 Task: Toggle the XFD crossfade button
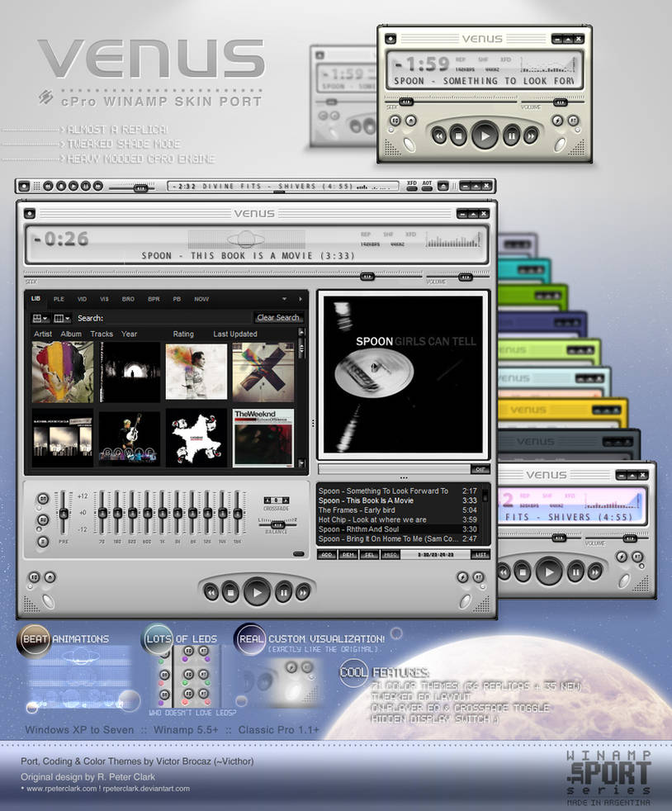click(x=412, y=188)
